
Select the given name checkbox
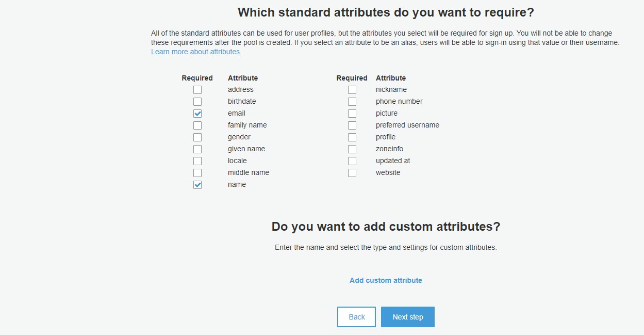tap(197, 149)
